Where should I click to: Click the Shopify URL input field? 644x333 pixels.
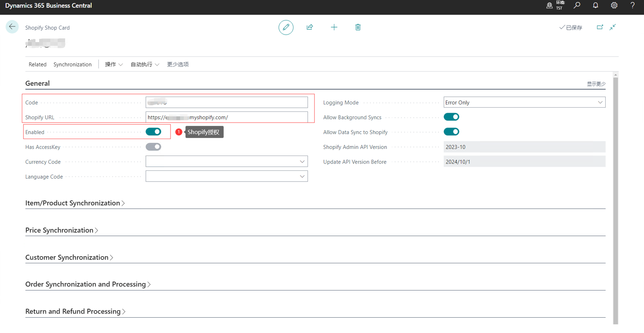click(227, 117)
